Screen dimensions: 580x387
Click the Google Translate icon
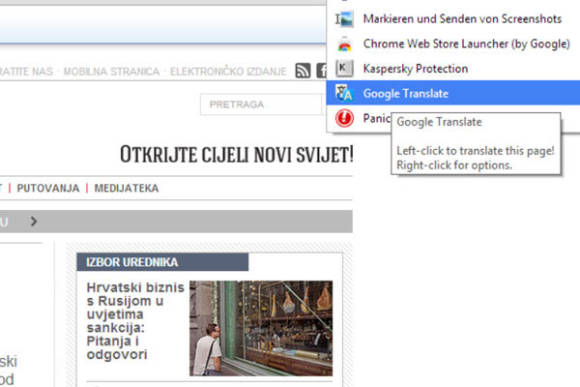(x=344, y=93)
